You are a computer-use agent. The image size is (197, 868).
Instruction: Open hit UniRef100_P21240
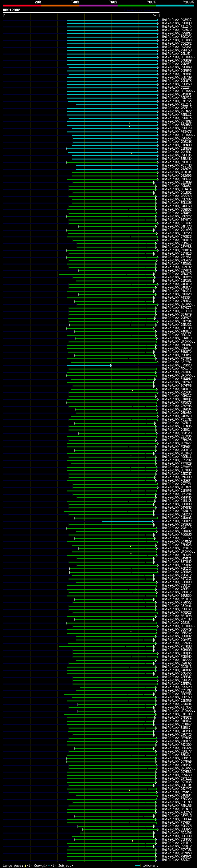(x=176, y=26)
